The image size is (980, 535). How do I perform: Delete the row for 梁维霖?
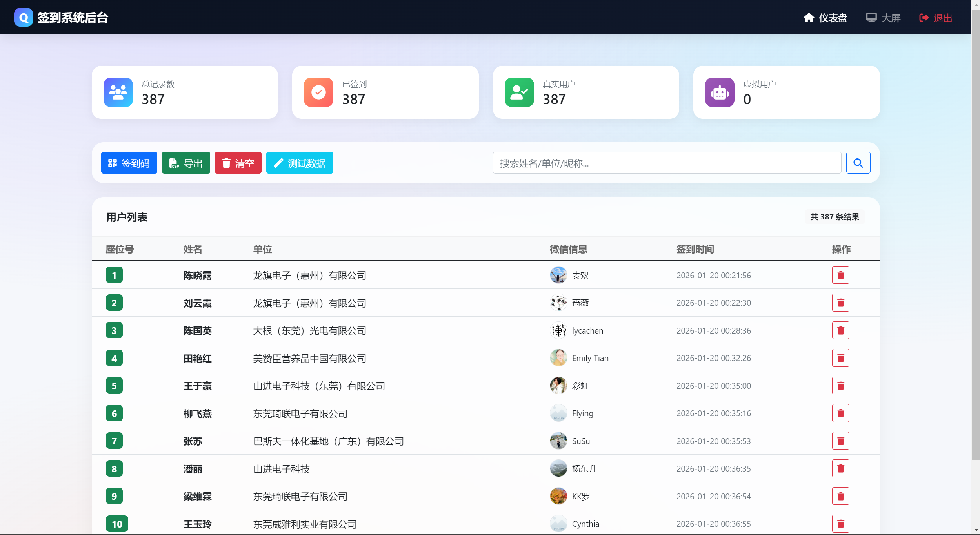(840, 496)
